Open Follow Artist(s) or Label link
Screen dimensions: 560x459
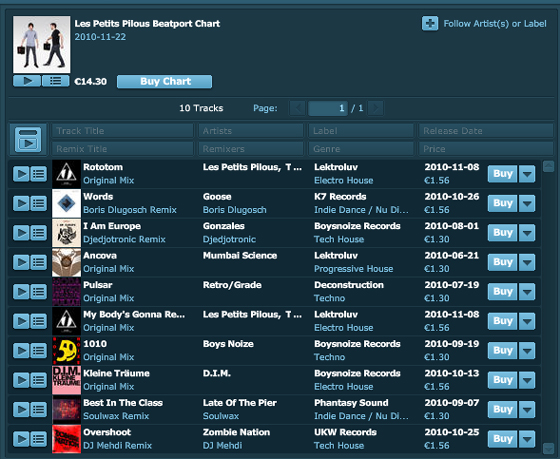[495, 24]
